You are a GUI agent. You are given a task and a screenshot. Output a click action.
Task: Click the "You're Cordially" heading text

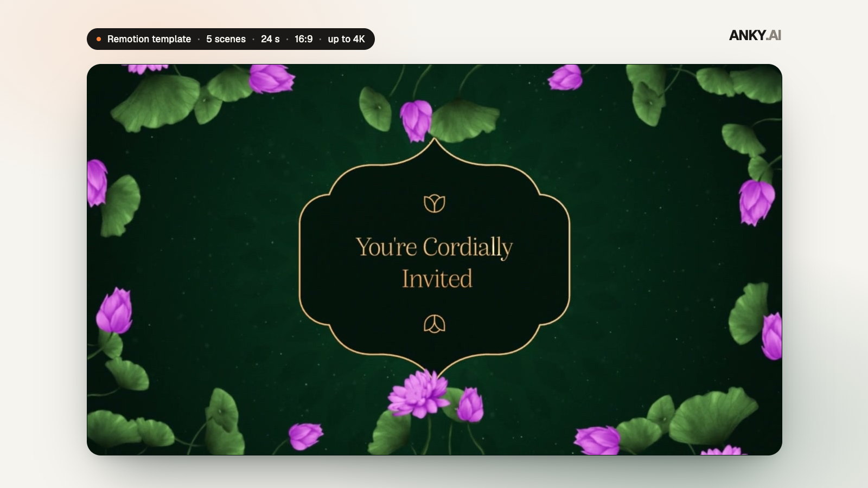434,248
